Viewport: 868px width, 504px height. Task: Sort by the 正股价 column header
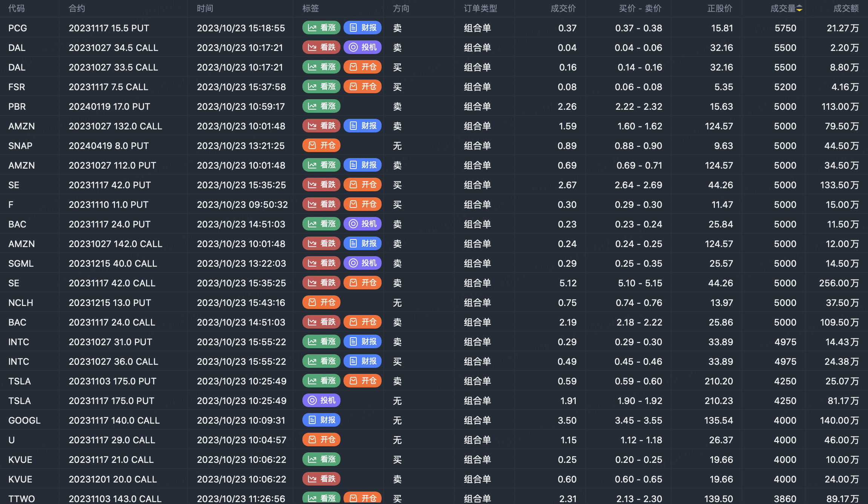(720, 8)
